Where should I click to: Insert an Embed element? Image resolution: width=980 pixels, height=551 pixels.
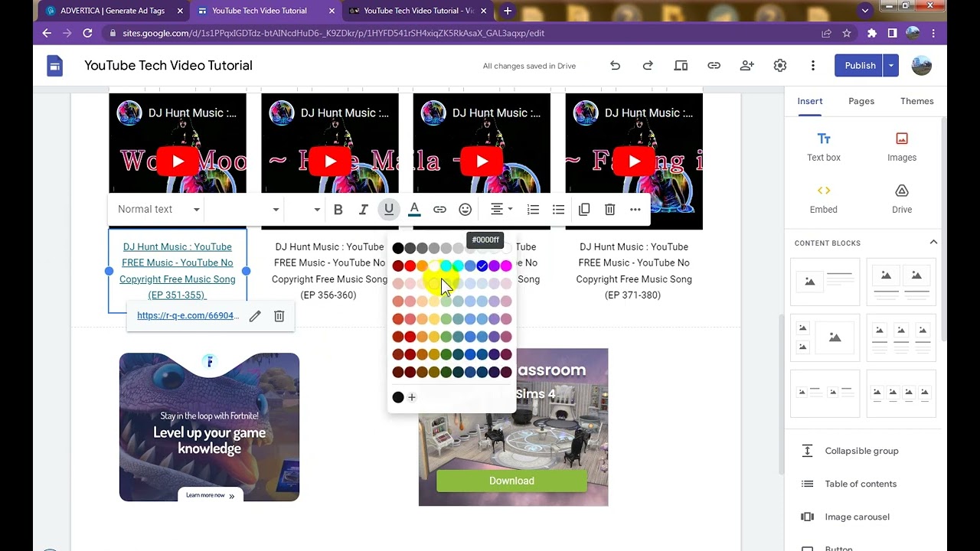coord(824,199)
